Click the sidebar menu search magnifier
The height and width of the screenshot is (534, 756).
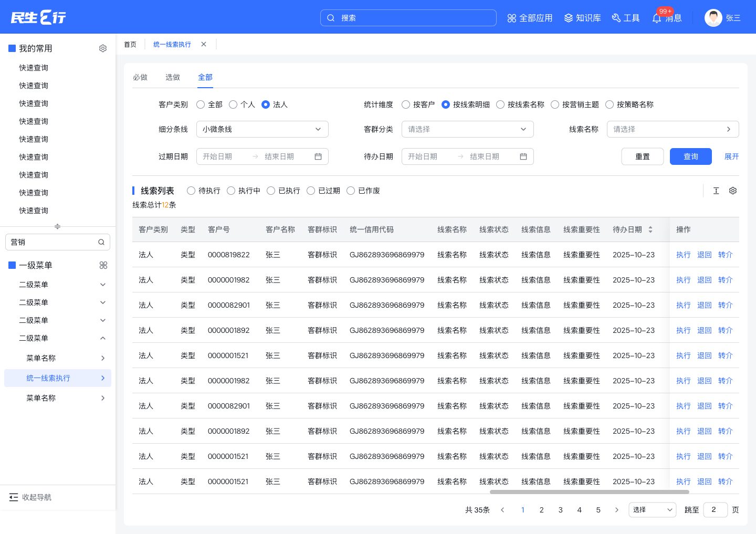click(101, 242)
